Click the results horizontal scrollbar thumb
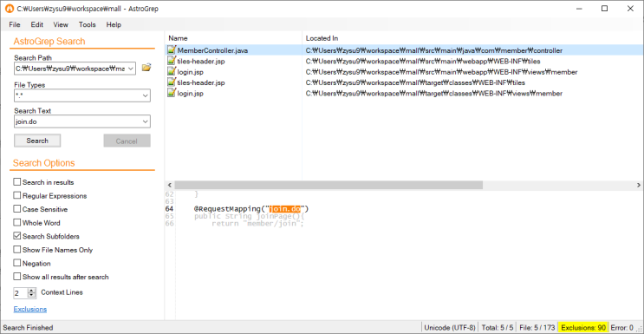 click(x=329, y=185)
